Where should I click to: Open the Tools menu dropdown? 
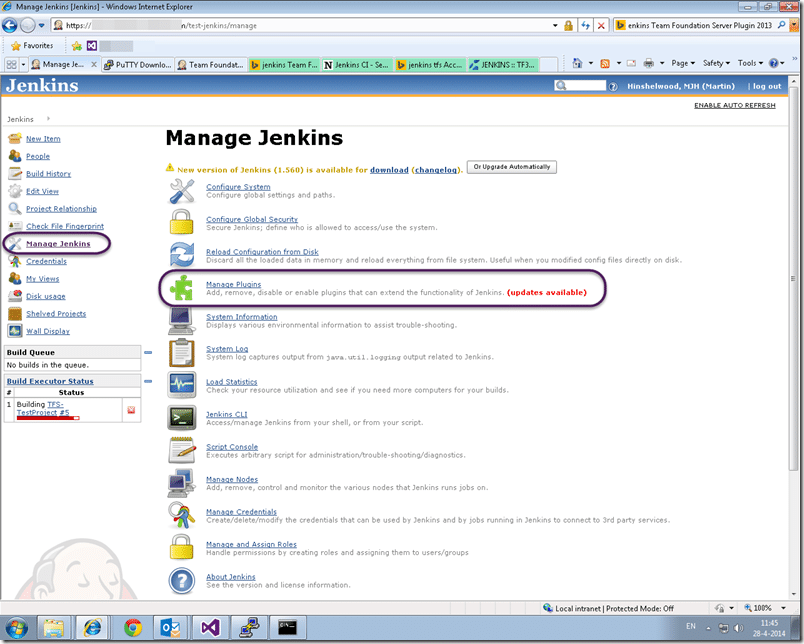tap(750, 63)
